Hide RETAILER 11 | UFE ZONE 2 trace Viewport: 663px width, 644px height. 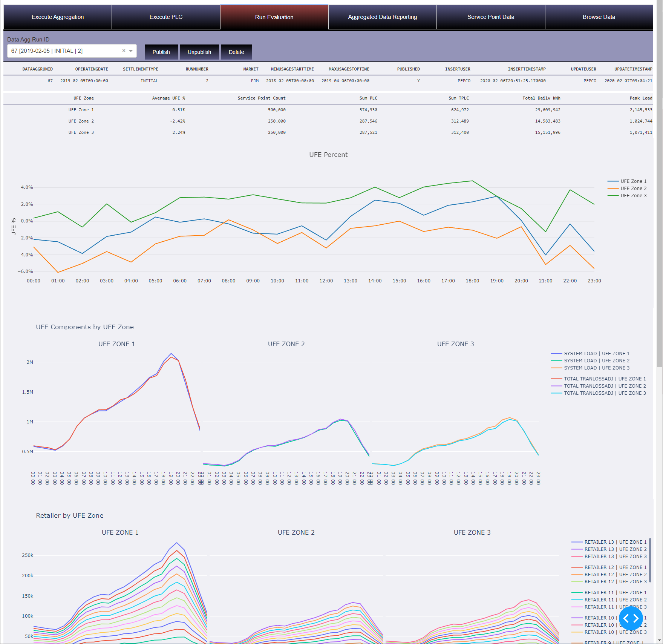[x=609, y=600]
